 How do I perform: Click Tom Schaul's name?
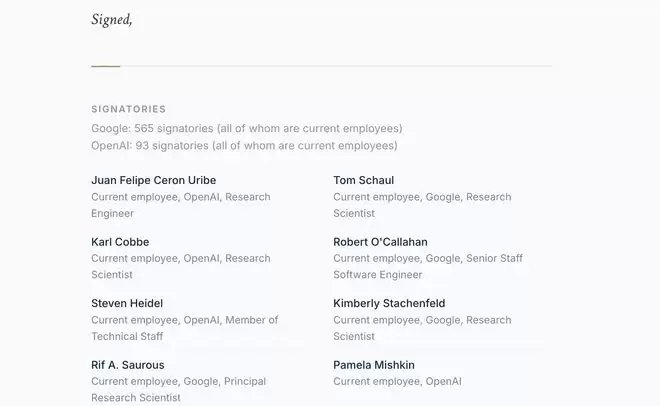click(363, 180)
